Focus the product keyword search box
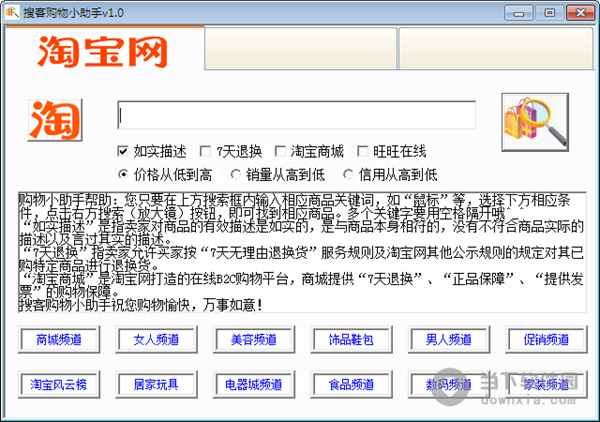Screen dimensions: 600x422 coord(297,115)
